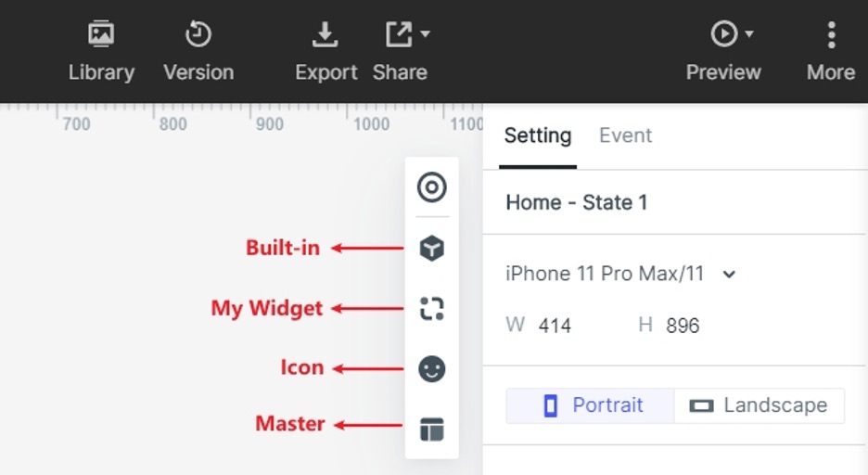The image size is (868, 475).
Task: Click the Preview play button
Action: [x=722, y=35]
